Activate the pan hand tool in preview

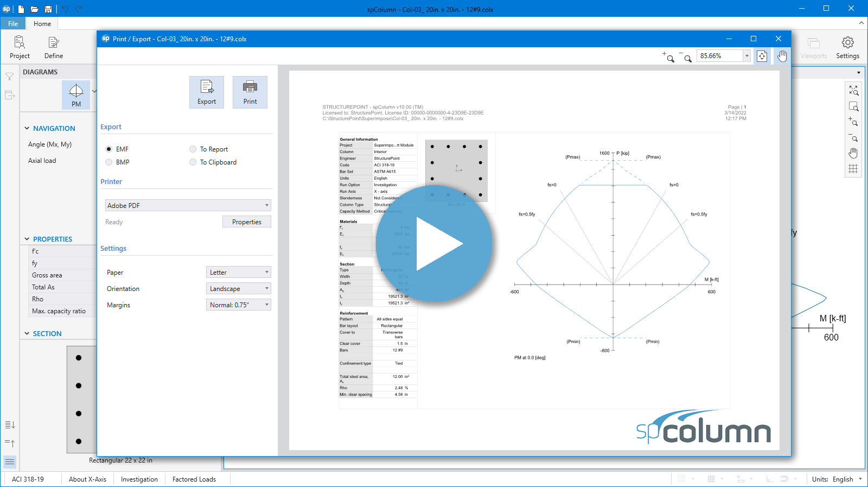[782, 56]
